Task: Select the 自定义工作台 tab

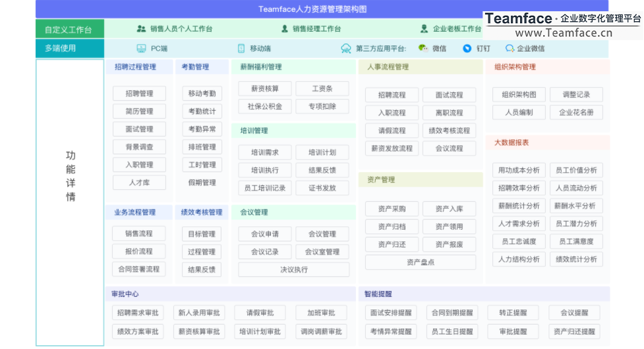Action: pos(69,30)
